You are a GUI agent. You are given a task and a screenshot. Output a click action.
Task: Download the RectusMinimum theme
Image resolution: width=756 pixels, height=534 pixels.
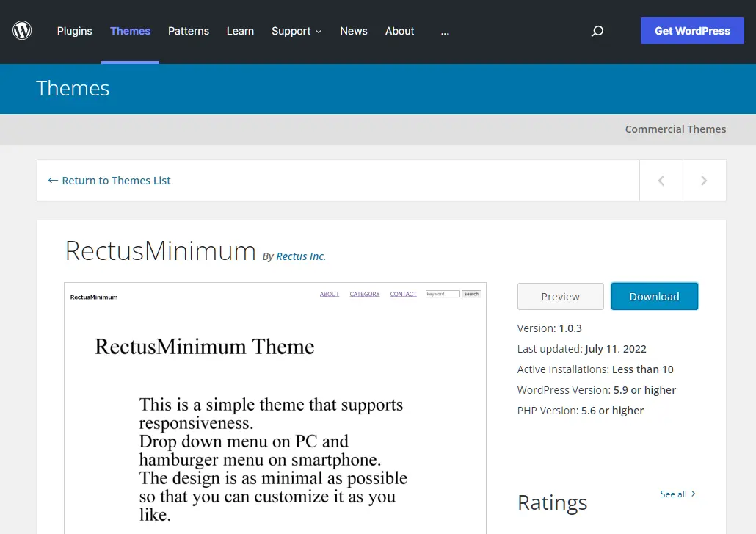[654, 296]
